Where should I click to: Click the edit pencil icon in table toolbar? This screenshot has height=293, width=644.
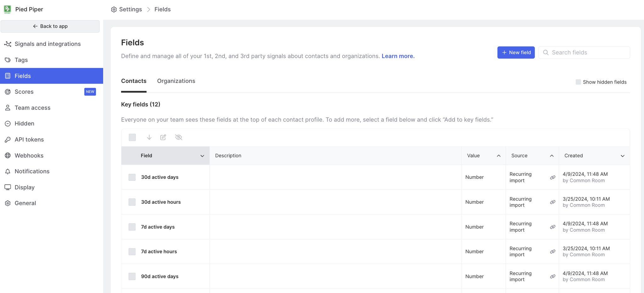click(x=163, y=137)
